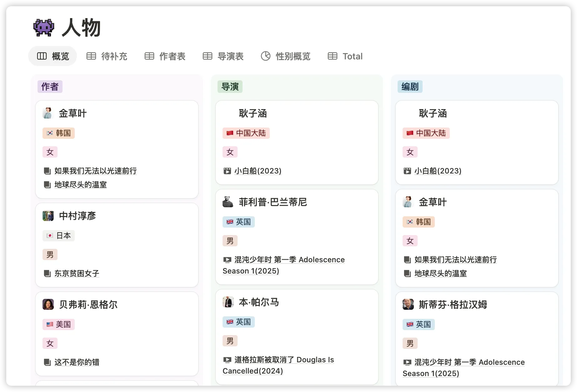
Task: Open 这不是你的错 book link
Action: coord(77,362)
